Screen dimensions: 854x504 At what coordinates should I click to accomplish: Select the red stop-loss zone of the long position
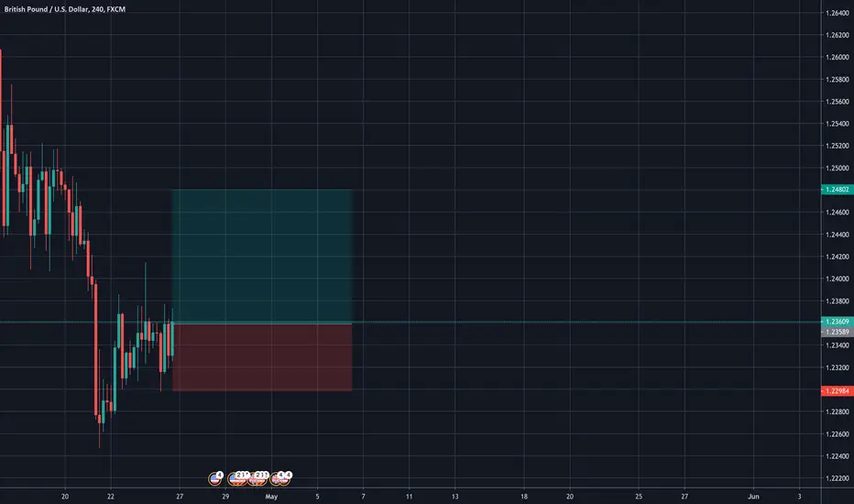coord(262,356)
